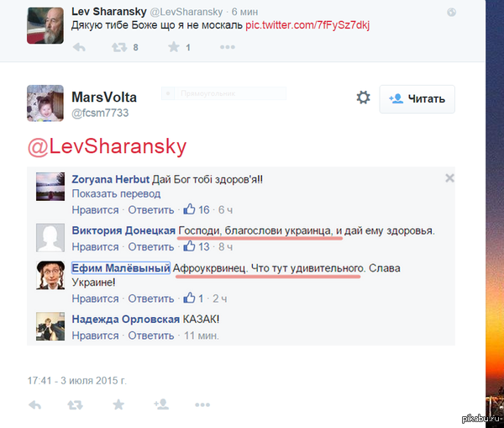Close the embedded comments image
The height and width of the screenshot is (428, 504).
click(x=449, y=178)
